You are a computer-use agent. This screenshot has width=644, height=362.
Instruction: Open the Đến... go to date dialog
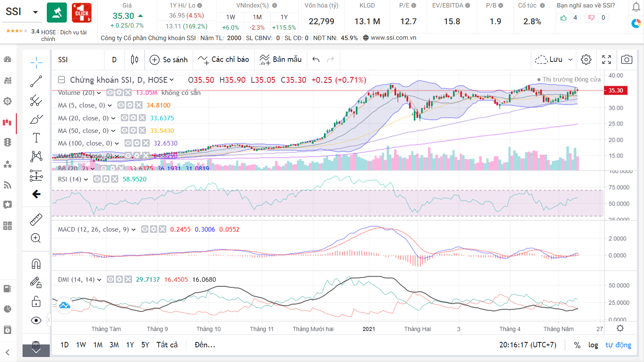pos(205,345)
